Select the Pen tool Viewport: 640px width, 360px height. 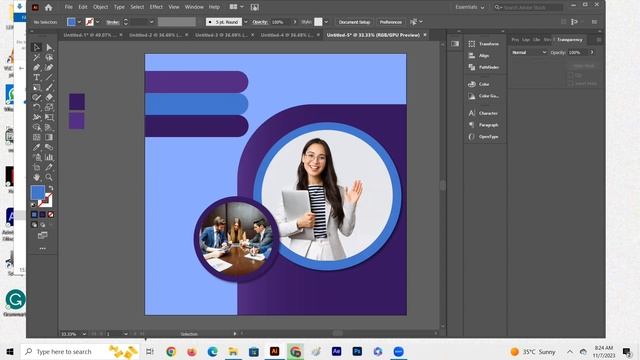point(36,67)
